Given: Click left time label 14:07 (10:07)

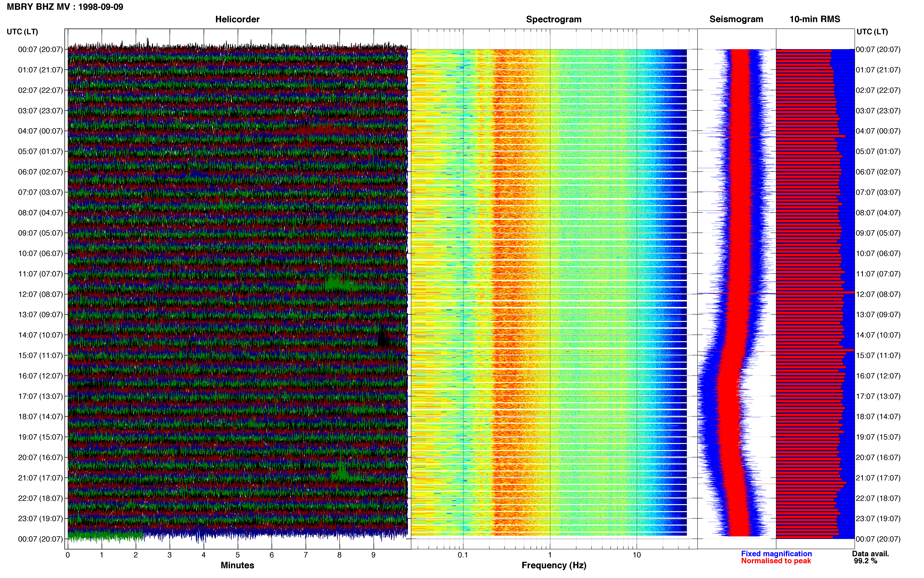Looking at the screenshot, I should pyautogui.click(x=41, y=335).
